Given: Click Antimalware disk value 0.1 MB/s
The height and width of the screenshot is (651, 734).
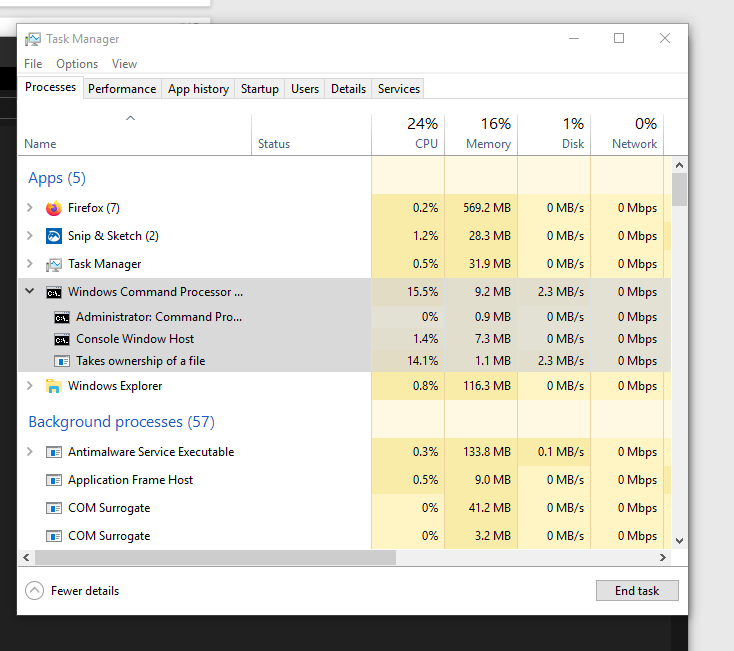Looking at the screenshot, I should [561, 452].
